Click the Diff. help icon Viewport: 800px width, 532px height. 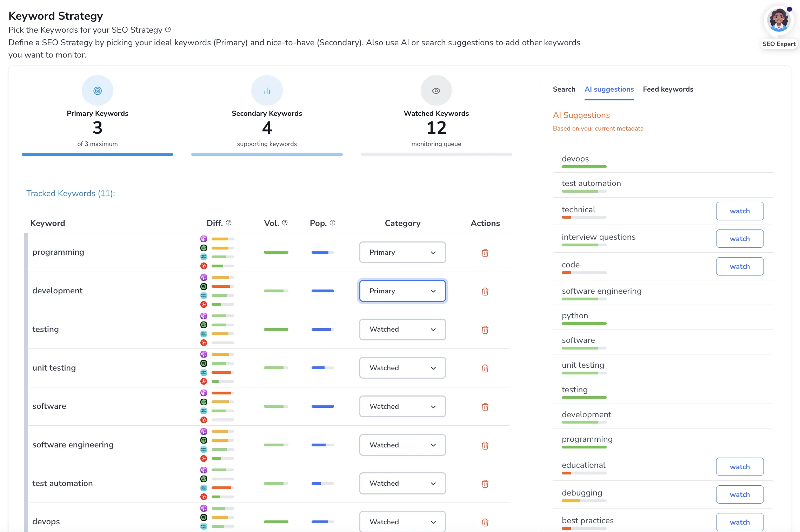pos(228,222)
